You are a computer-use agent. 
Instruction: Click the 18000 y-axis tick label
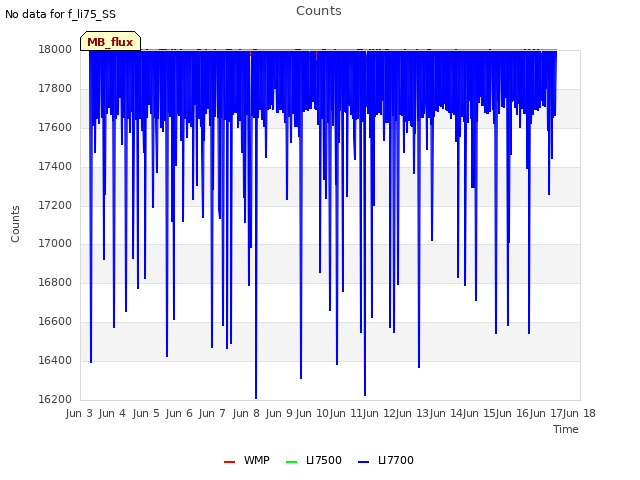tap(55, 49)
